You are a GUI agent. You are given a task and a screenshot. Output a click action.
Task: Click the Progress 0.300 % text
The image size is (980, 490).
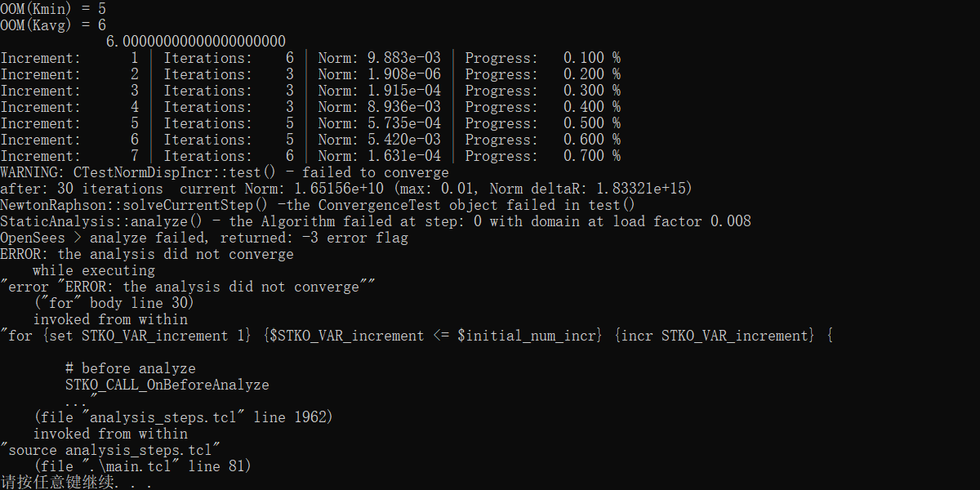(x=543, y=91)
